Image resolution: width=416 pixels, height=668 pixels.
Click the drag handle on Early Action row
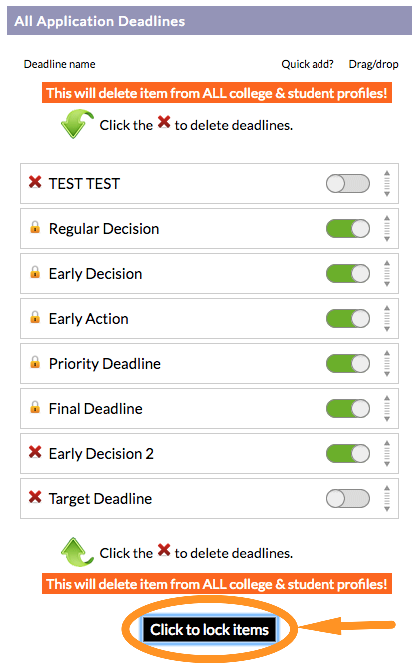click(387, 319)
